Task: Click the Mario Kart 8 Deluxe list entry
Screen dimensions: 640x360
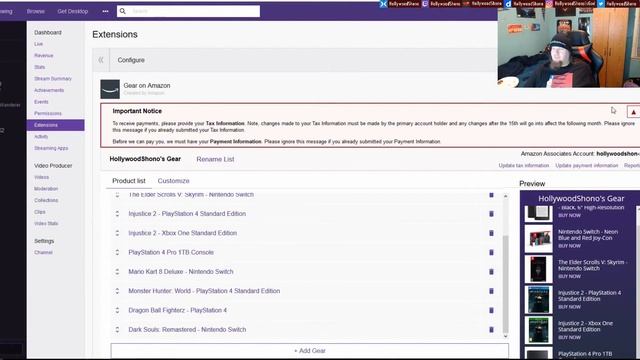Action: point(181,272)
